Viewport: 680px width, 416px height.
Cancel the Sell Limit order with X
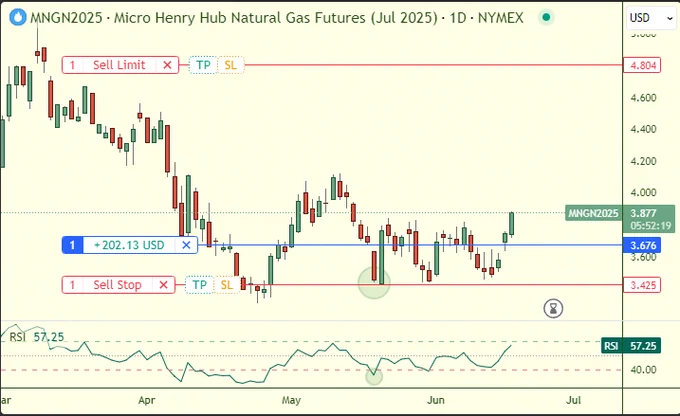(167, 65)
